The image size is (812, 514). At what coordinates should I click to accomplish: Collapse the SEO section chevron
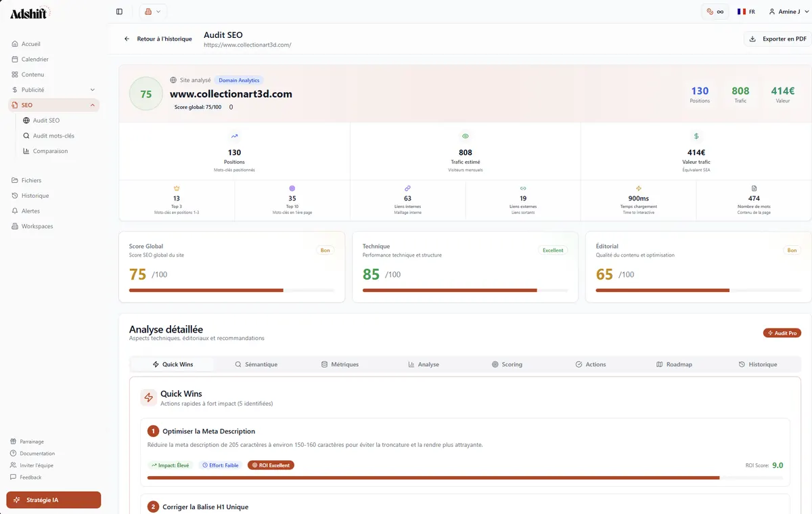tap(93, 105)
